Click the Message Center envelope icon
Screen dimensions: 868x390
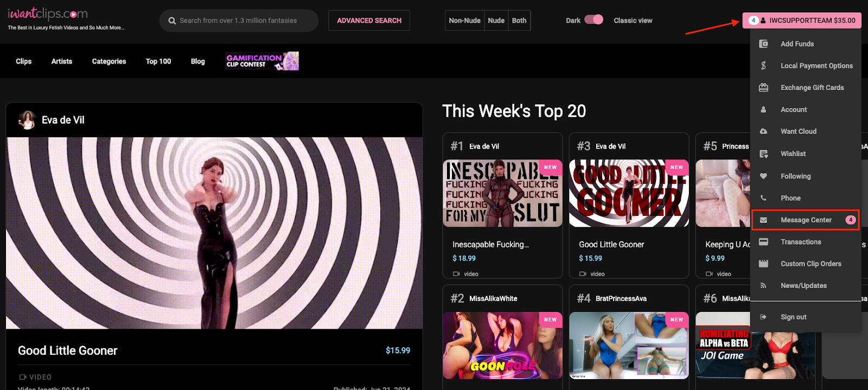tap(763, 220)
